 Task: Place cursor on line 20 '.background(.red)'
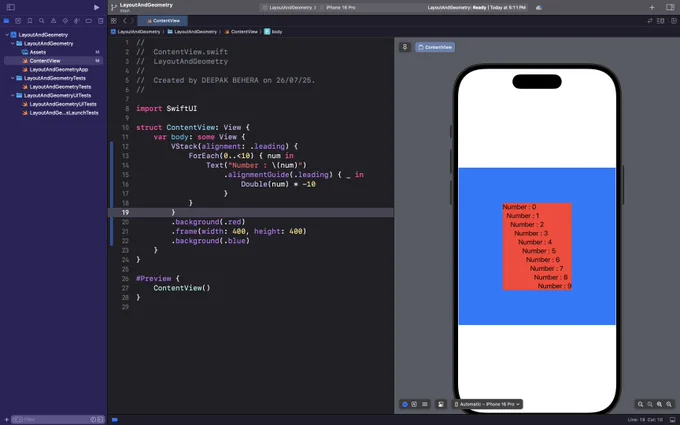pyautogui.click(x=208, y=222)
